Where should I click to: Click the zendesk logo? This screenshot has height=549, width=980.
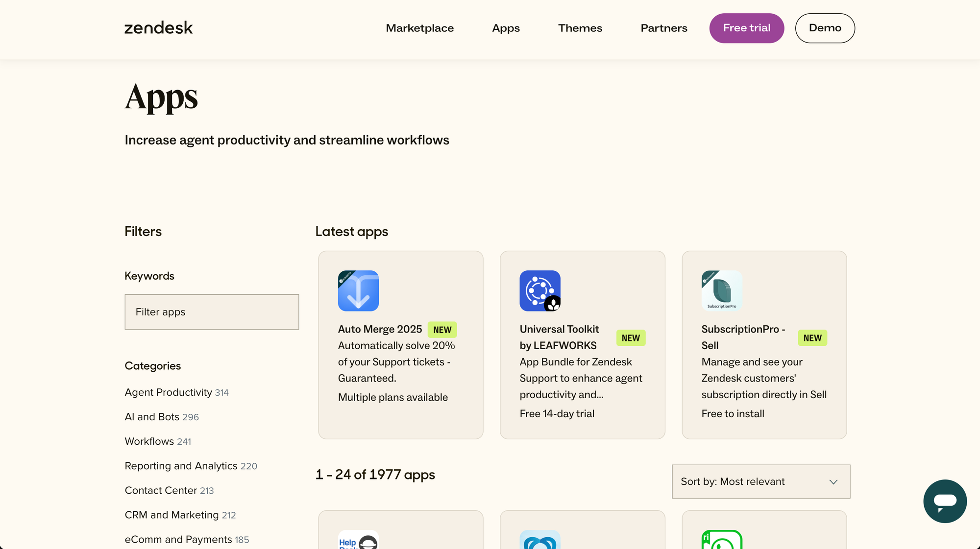pos(158,28)
